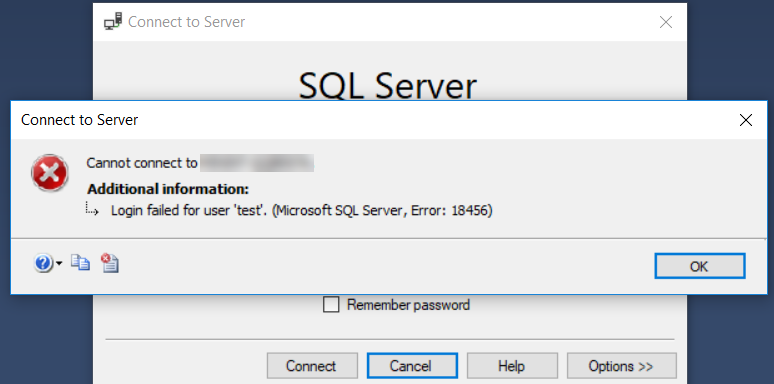Click the 'Cannot connect to' message text
Viewport: 774px width, 384px height.
(142, 163)
